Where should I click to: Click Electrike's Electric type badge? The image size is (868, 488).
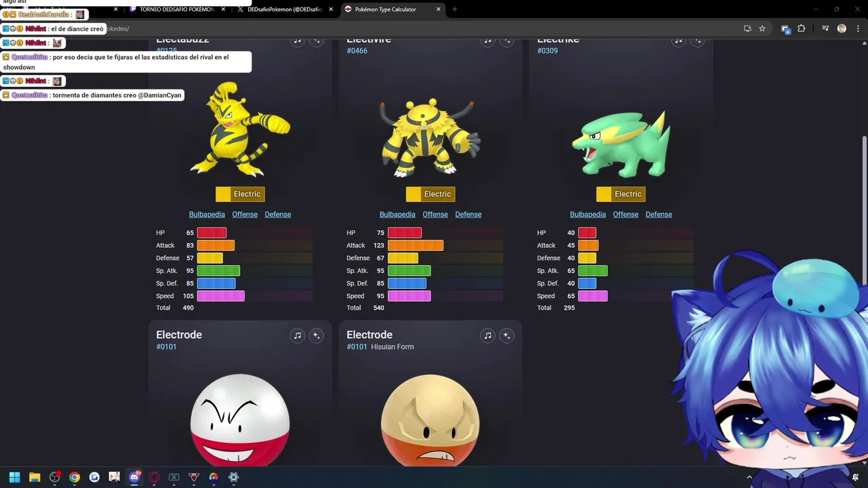(621, 194)
